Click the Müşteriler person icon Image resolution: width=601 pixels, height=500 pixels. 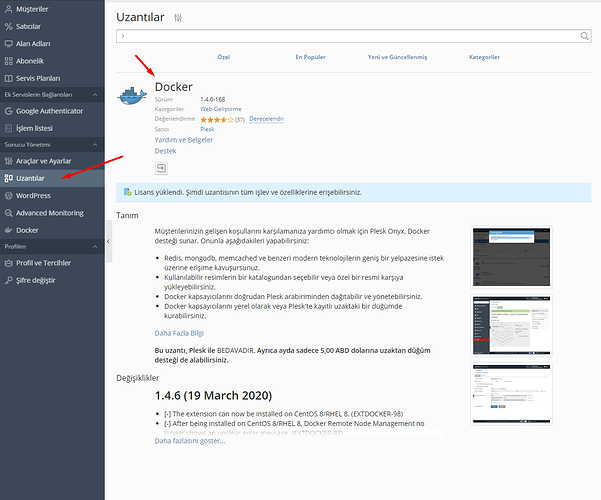pyautogui.click(x=8, y=9)
